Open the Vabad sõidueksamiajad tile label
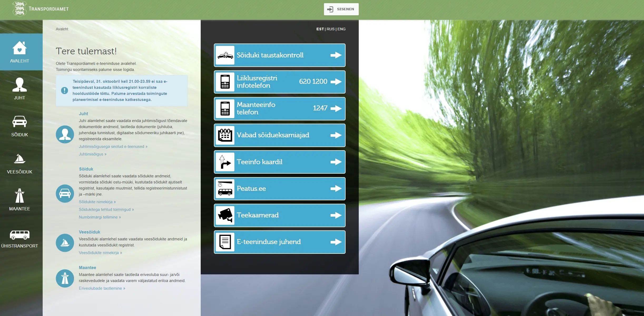 point(273,135)
